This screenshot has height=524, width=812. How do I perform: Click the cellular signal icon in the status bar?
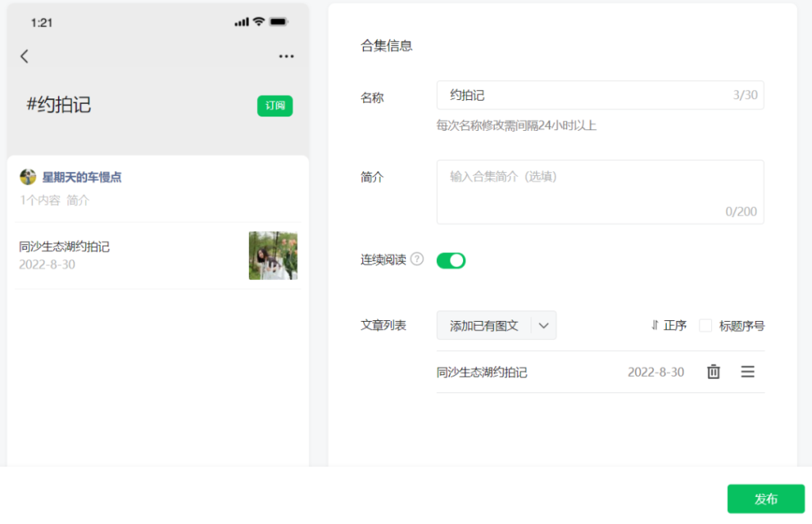coord(242,21)
